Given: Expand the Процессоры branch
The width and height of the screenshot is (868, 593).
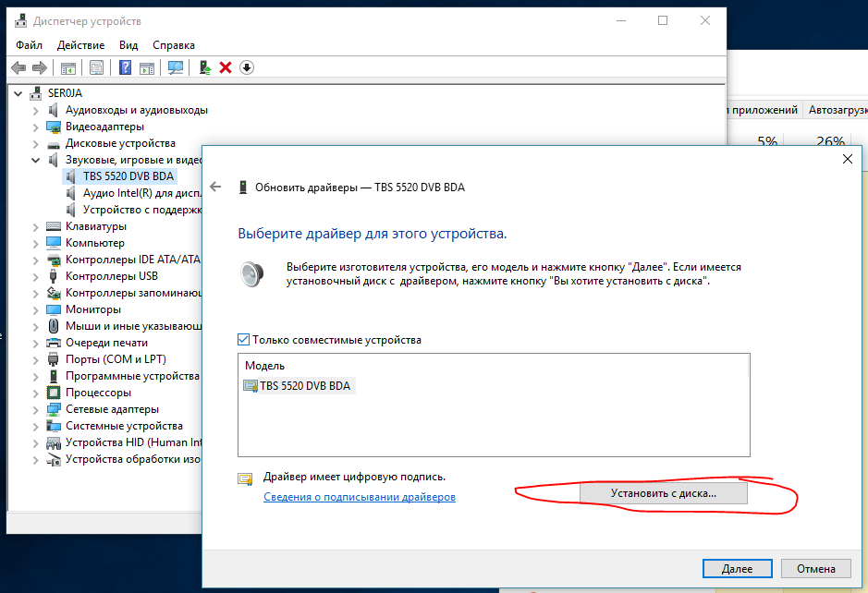Looking at the screenshot, I should point(35,393).
